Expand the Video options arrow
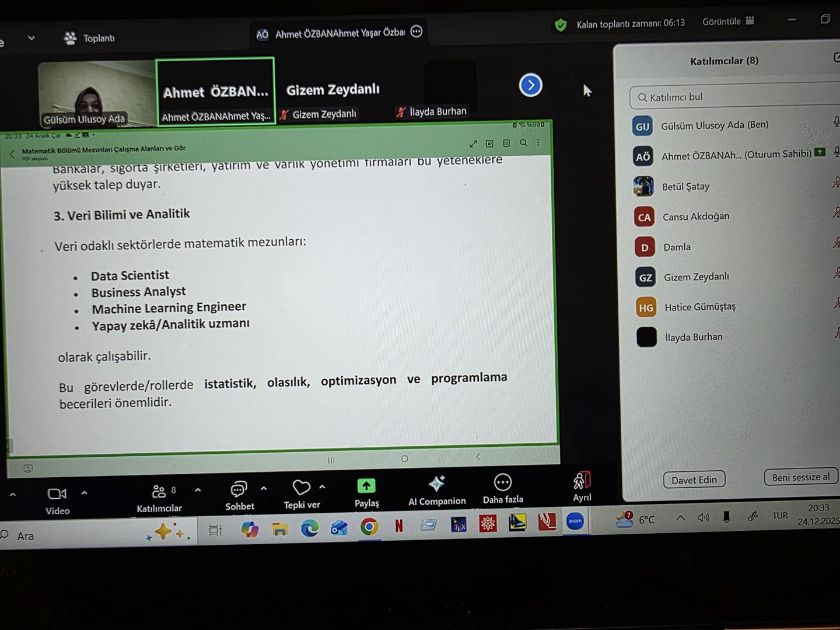840x630 pixels. click(x=85, y=493)
